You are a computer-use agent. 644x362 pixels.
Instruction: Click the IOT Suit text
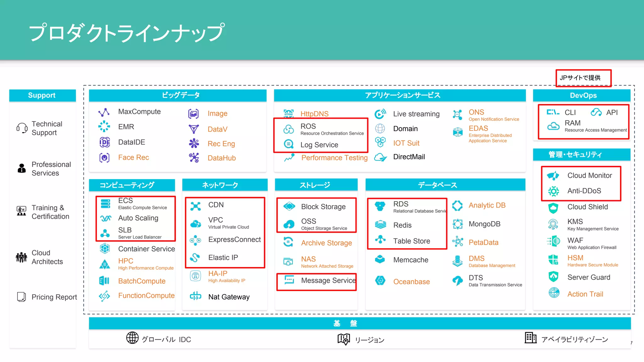click(x=406, y=143)
